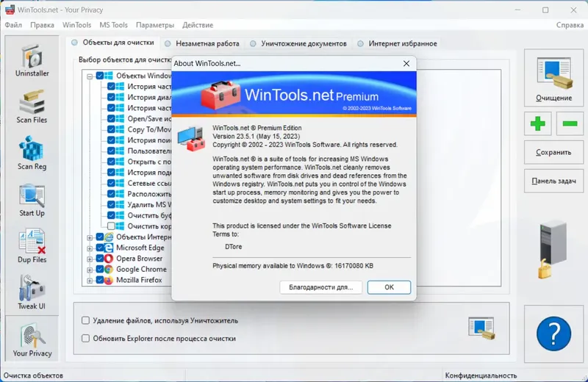Click the WinTools.net app icon in title bar
588x382 pixels.
coord(10,10)
